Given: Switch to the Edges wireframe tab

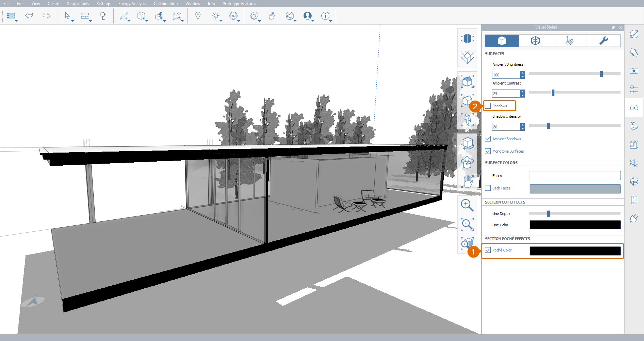Looking at the screenshot, I should click(536, 41).
